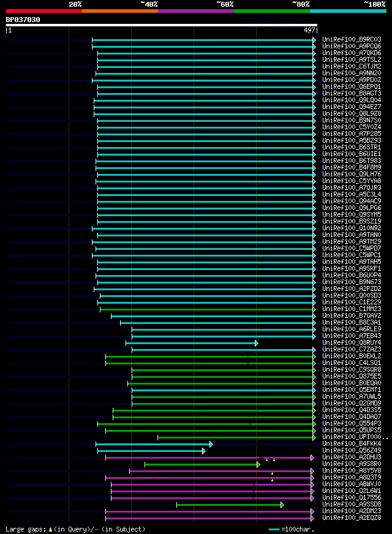This screenshot has width=392, height=534.
Task: Click the arrowhead ending the UniRef100_A9S8R0 bar
Action: point(258,465)
